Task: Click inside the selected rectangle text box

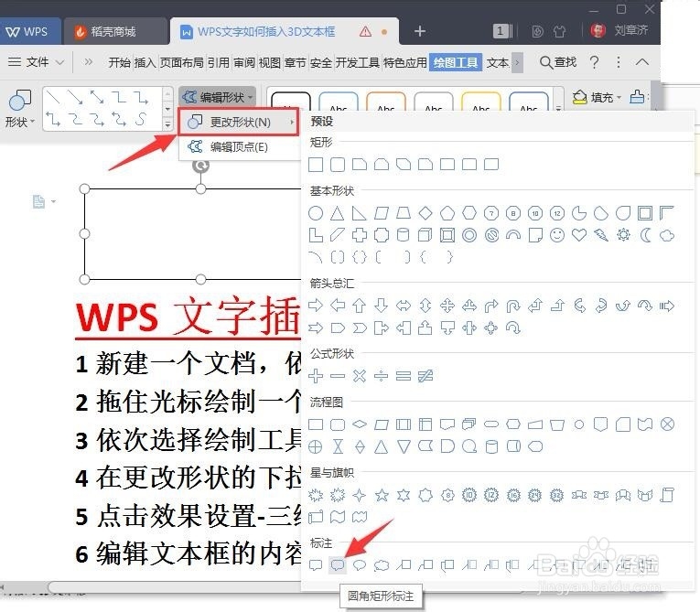Action: pyautogui.click(x=193, y=234)
